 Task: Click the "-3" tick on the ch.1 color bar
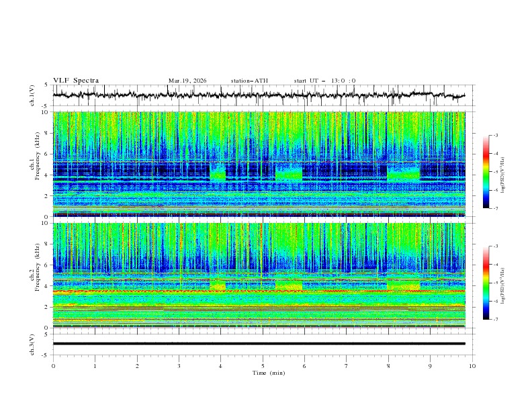pyautogui.click(x=495, y=135)
